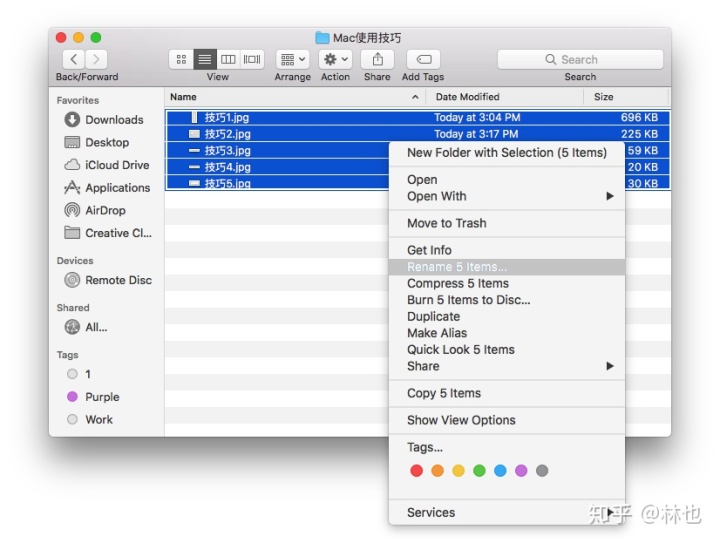Choose Rename 5 Items...
Screen dimensions: 720x543
point(507,267)
